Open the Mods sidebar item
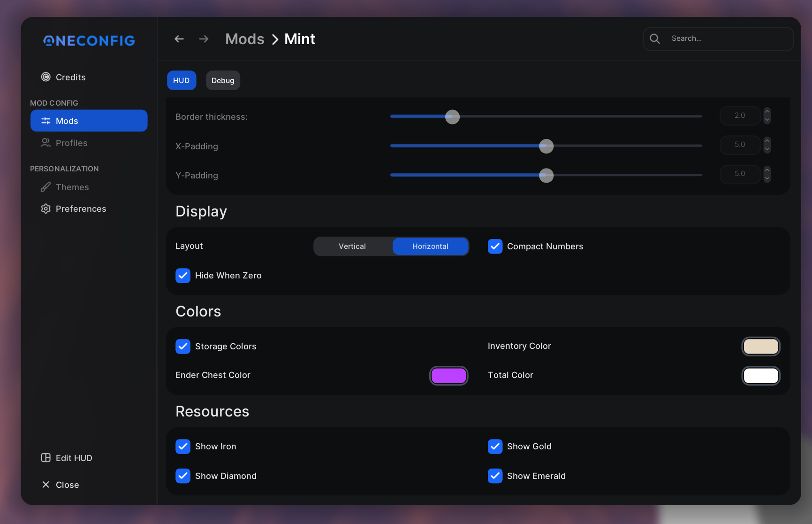The height and width of the screenshot is (524, 812). coord(89,121)
